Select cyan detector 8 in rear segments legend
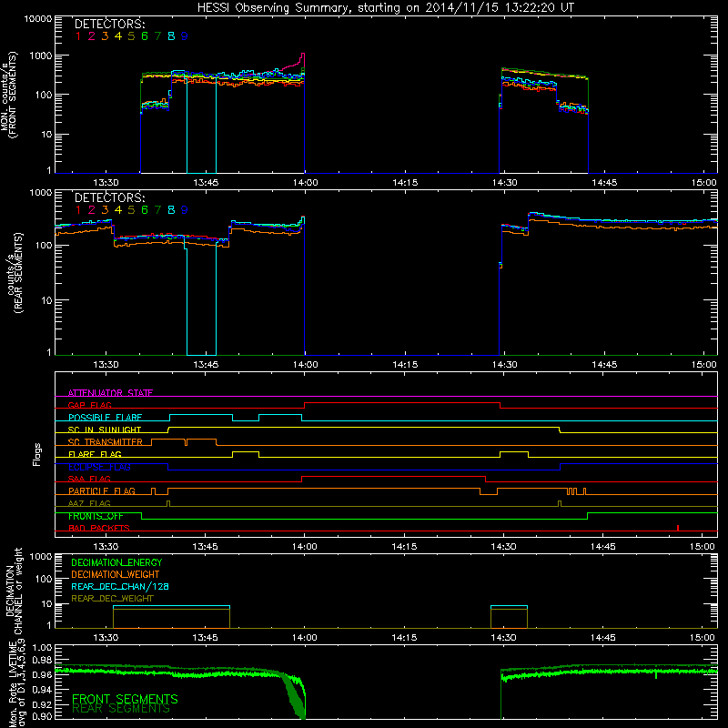 tap(171, 210)
